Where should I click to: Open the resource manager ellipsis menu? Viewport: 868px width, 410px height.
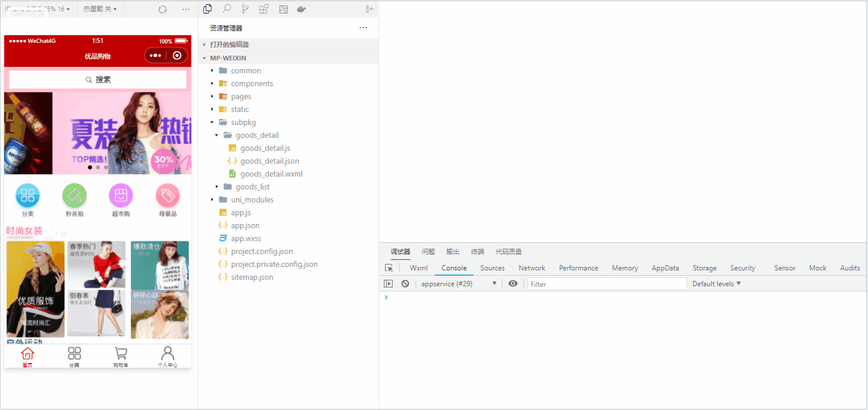click(363, 28)
